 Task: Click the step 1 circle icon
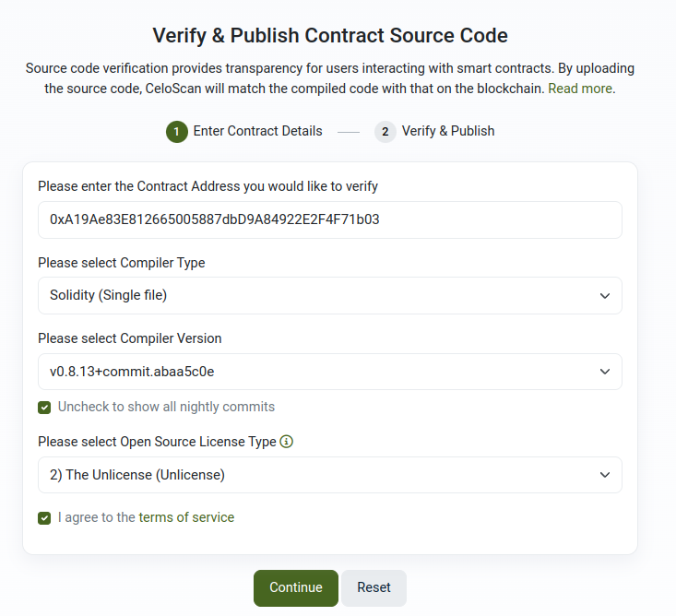[x=177, y=132]
